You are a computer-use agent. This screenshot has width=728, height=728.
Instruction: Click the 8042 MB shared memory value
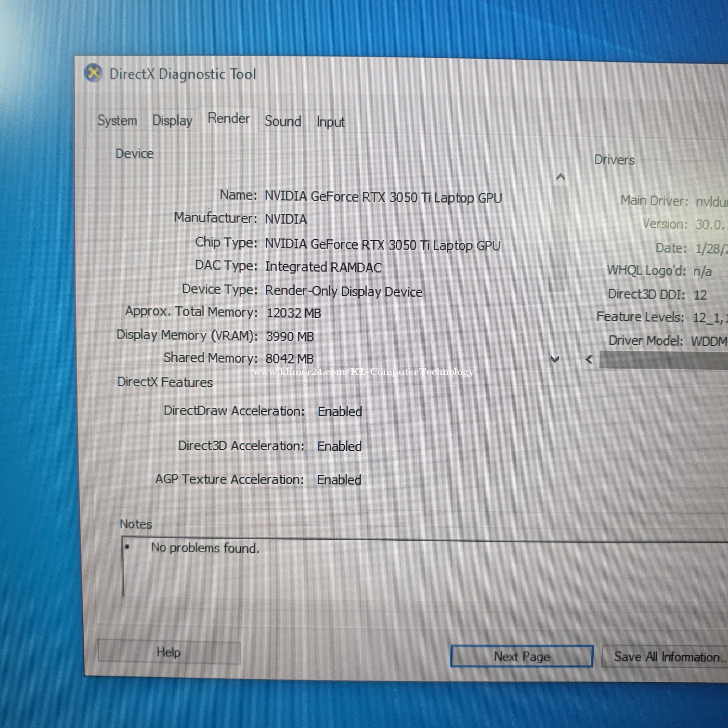coord(290,358)
